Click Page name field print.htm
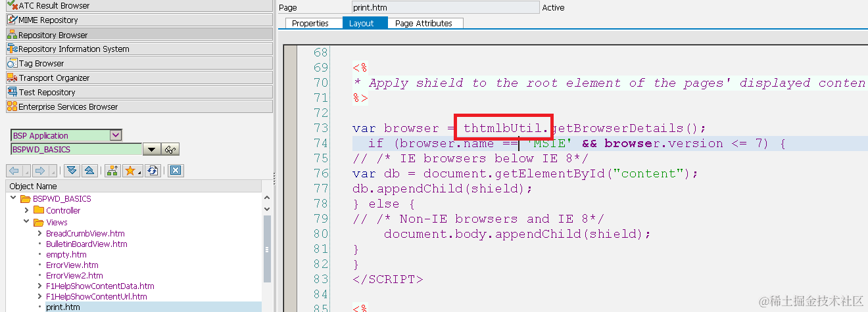This screenshot has width=868, height=312. [445, 8]
